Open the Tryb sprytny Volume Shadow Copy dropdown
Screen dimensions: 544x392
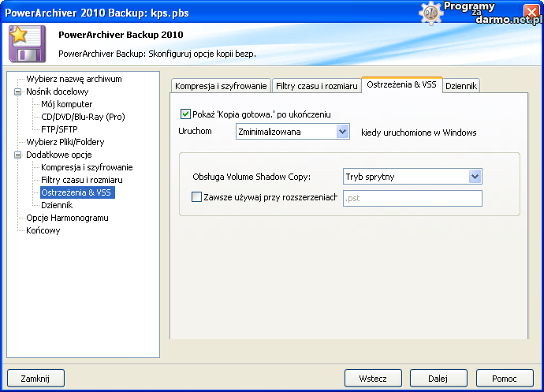coord(475,177)
